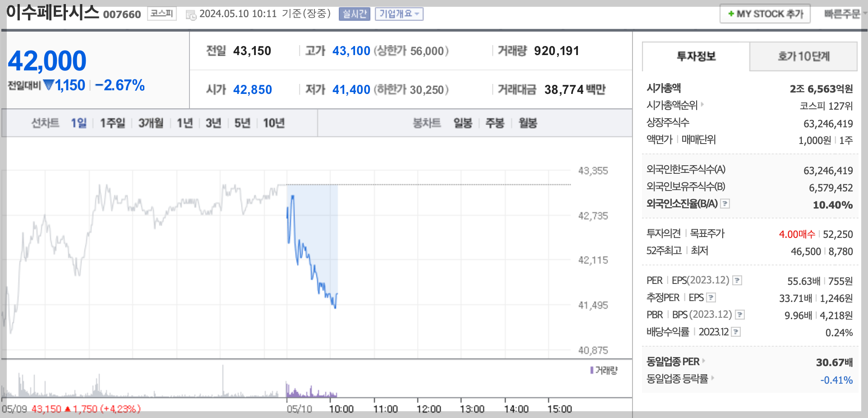
Task: Click the blue highlighted intraday price area
Action: coord(312,246)
